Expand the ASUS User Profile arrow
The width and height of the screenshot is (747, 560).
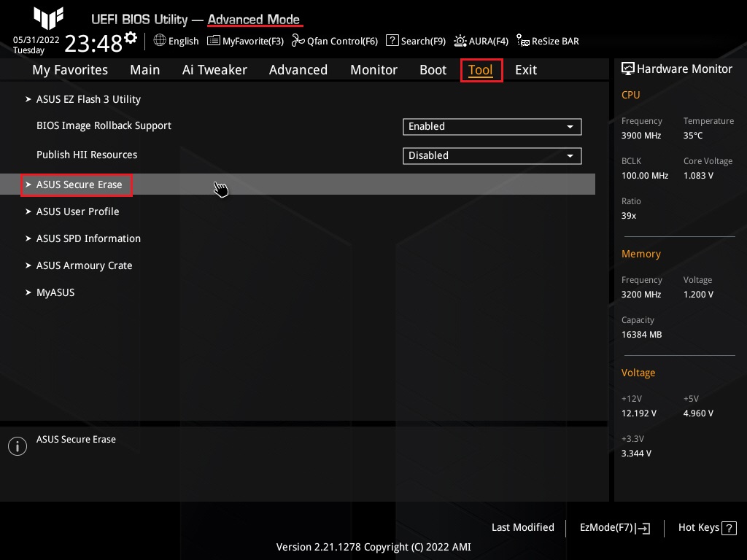click(28, 211)
